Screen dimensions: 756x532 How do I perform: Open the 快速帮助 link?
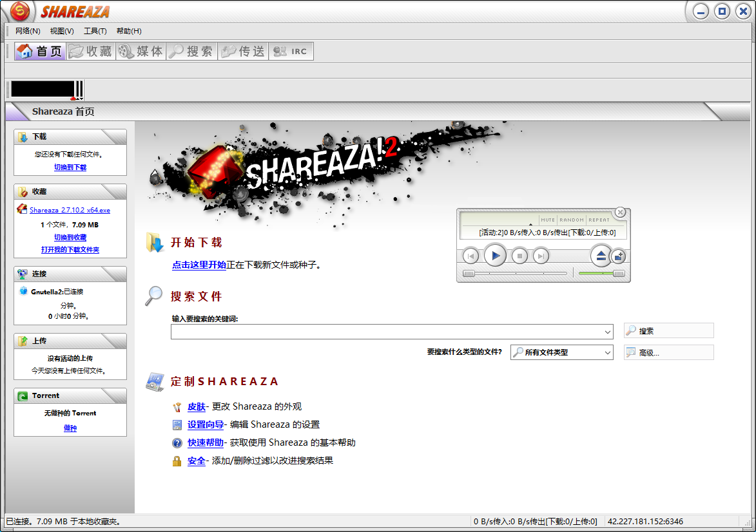coord(206,442)
